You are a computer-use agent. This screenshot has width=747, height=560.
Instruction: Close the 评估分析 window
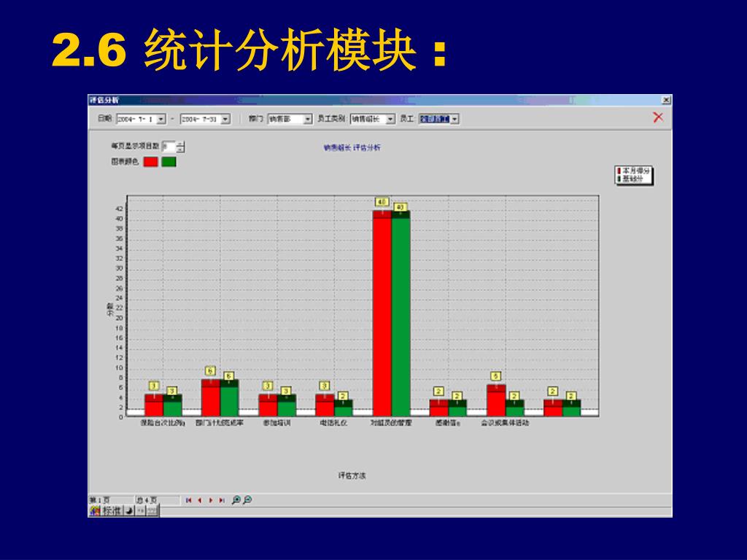point(666,100)
